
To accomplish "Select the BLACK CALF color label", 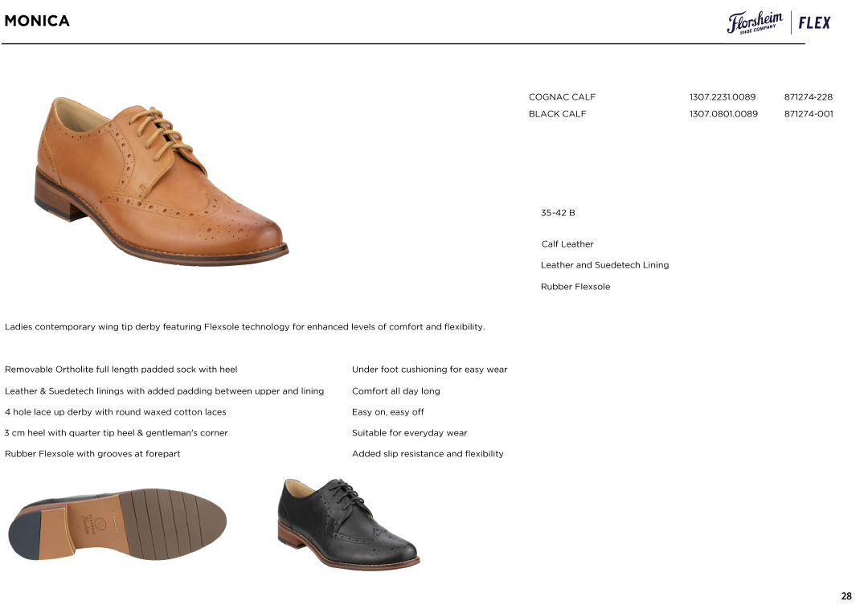I will 557,113.
